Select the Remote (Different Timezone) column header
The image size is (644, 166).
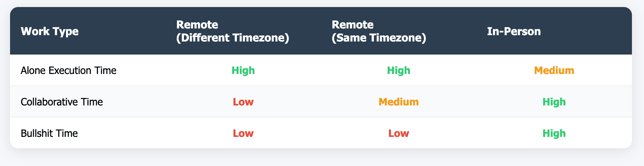233,31
